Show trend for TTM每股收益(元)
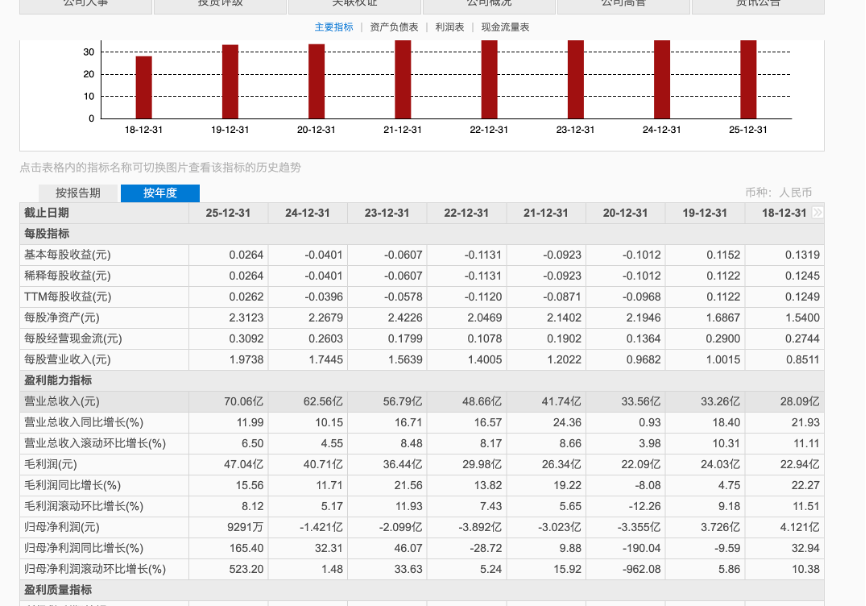866x606 pixels. (67, 297)
